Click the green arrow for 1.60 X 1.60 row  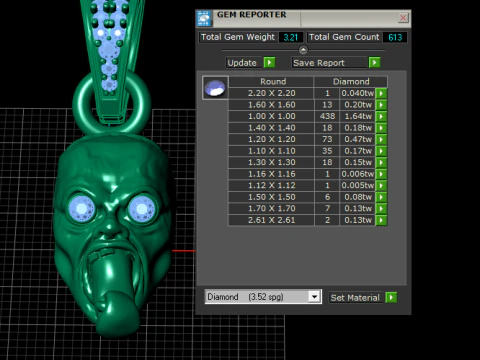(381, 105)
